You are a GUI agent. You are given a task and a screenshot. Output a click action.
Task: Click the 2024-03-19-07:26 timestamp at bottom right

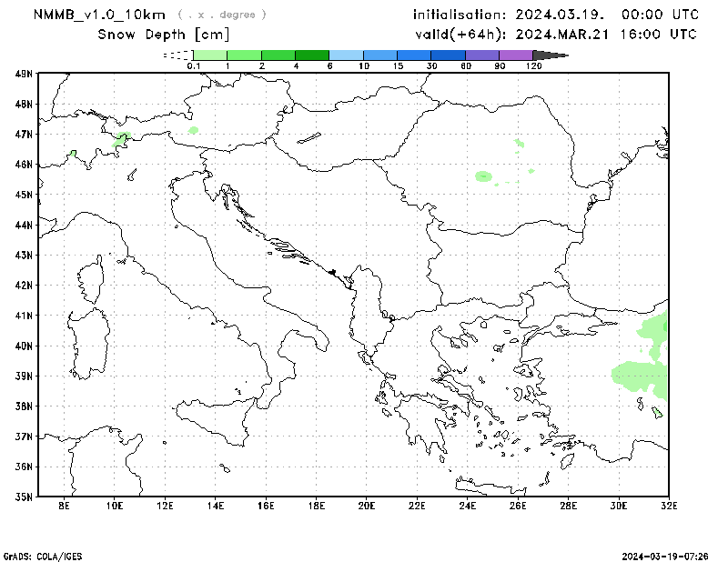click(665, 555)
